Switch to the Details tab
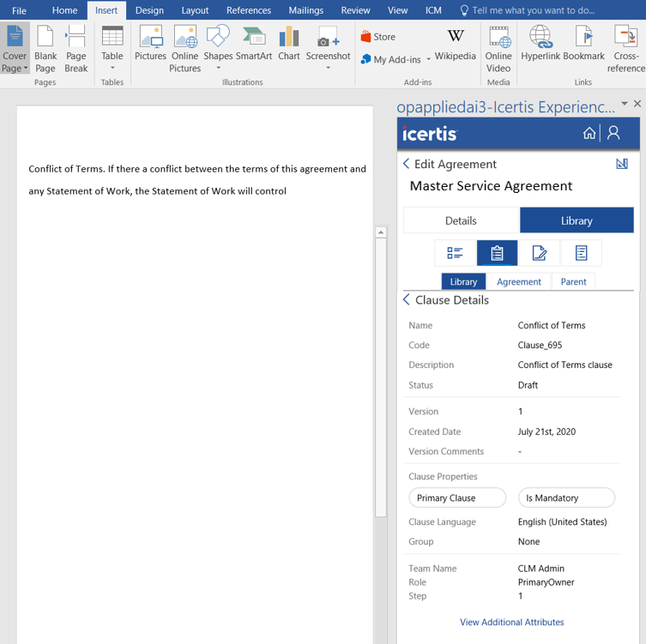This screenshot has height=644, width=646. pos(461,220)
